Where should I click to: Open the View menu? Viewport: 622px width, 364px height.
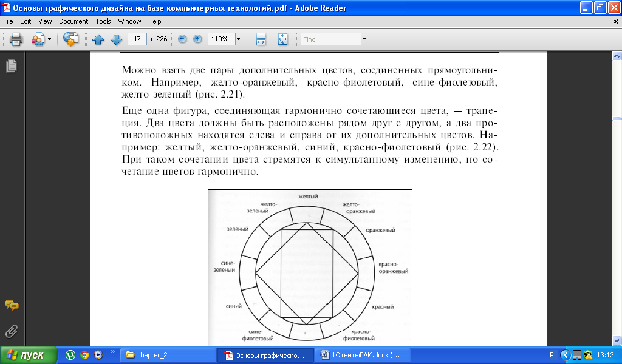point(45,21)
